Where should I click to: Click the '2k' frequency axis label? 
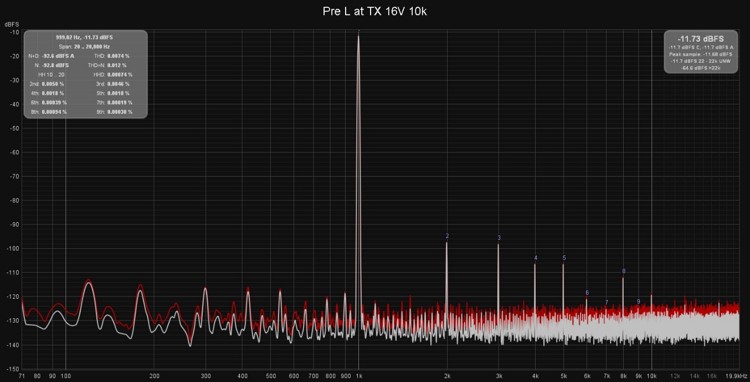coord(447,376)
